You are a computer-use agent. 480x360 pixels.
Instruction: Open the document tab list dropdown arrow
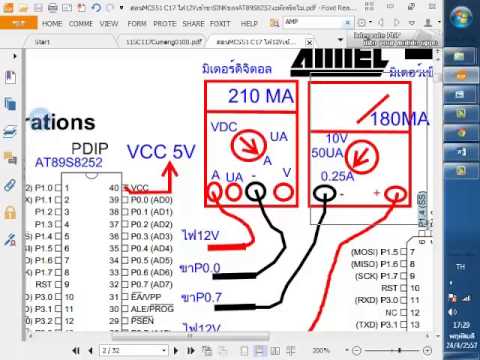click(x=340, y=40)
